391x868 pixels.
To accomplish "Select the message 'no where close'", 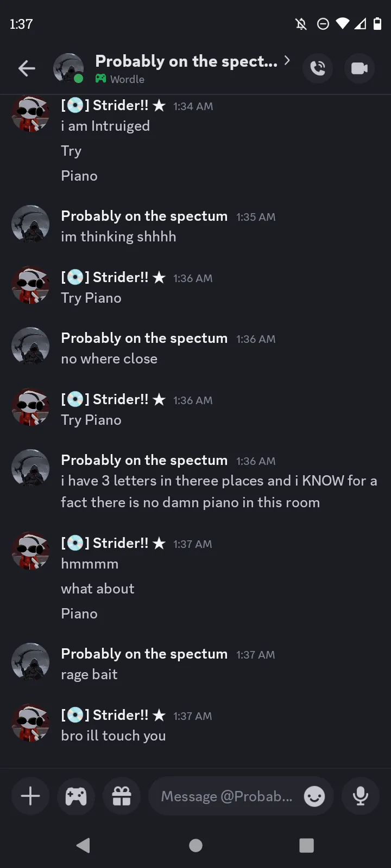I will point(109,359).
